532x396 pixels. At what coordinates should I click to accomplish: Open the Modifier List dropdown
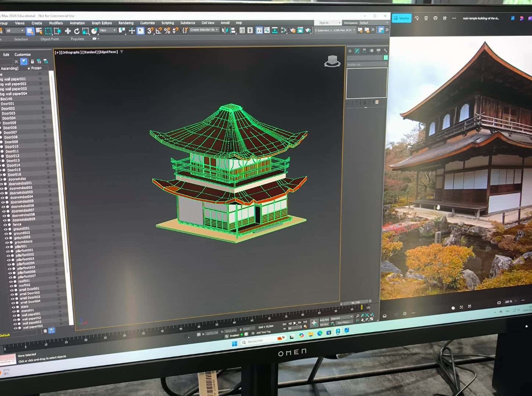click(367, 65)
